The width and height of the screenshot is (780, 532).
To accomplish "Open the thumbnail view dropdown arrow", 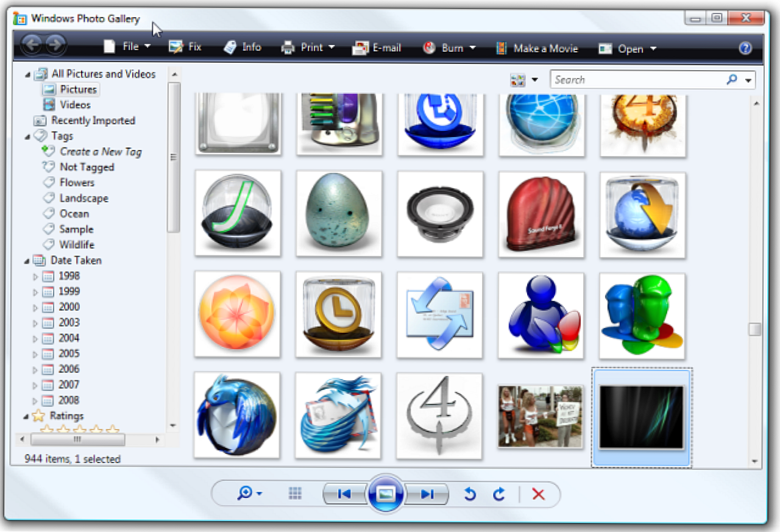I will click(534, 80).
